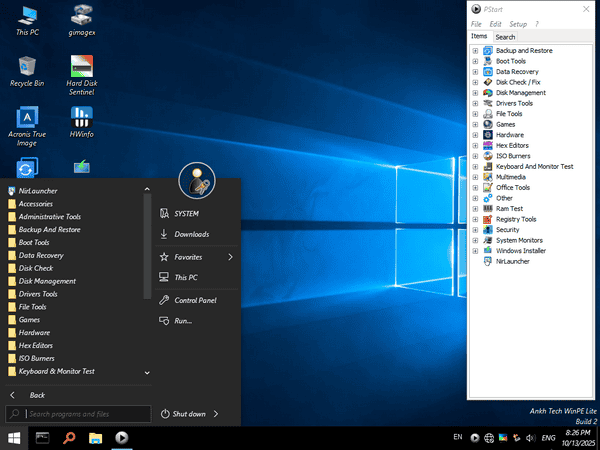The image size is (600, 450).
Task: Open Acronis True Image desktop icon
Action: [x=26, y=119]
